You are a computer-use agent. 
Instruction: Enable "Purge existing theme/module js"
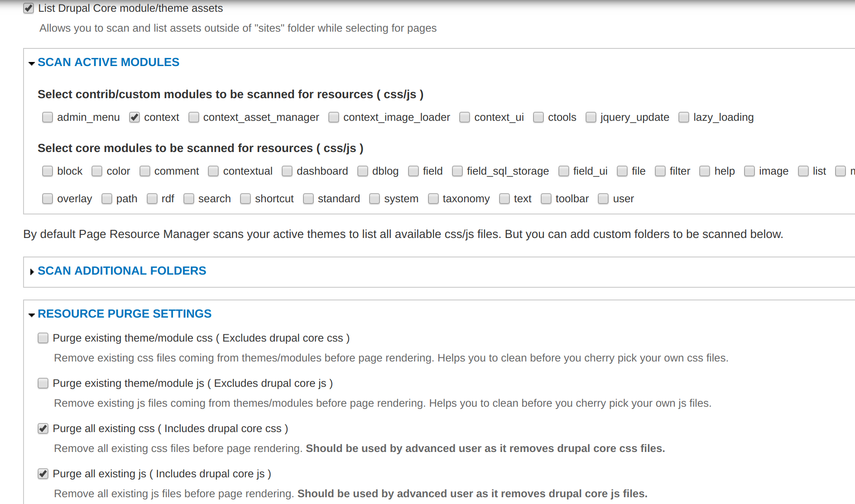point(43,383)
